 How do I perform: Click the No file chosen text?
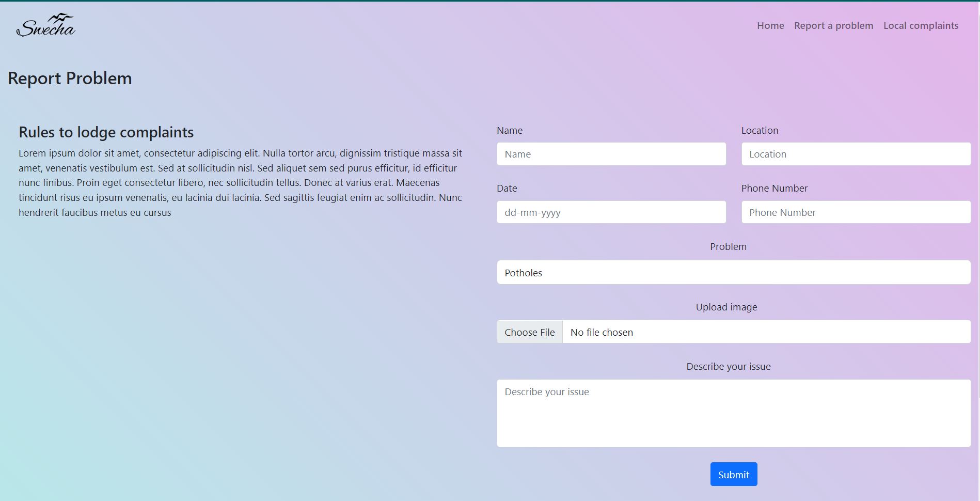602,332
